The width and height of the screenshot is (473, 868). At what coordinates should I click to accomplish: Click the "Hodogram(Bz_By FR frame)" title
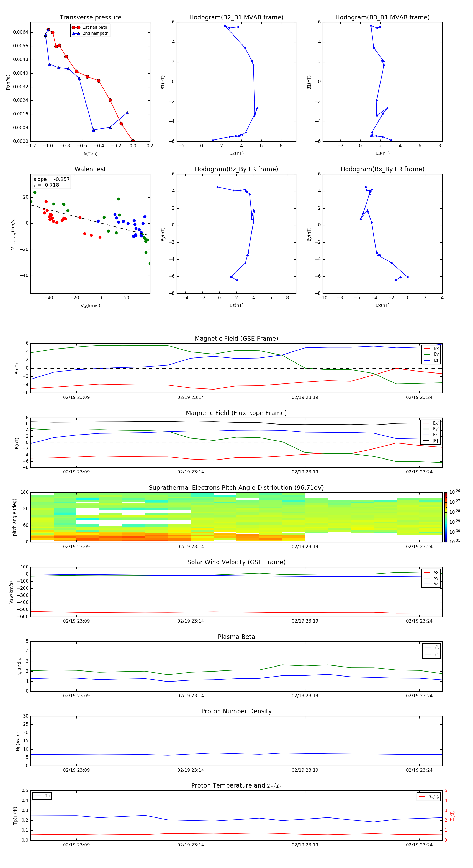coord(236,169)
